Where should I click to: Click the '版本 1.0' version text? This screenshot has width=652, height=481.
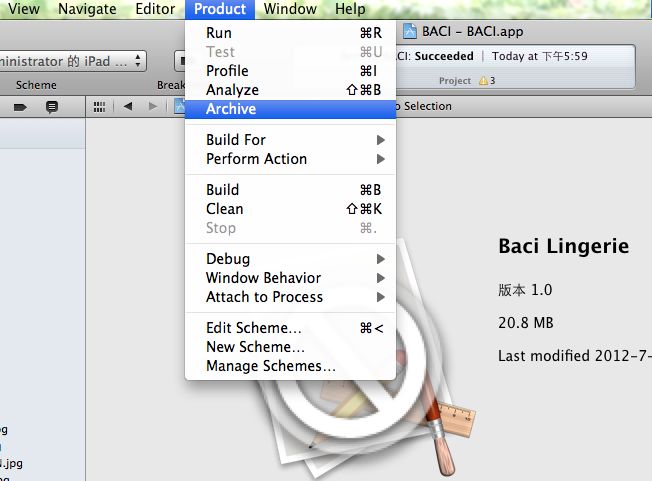(525, 289)
